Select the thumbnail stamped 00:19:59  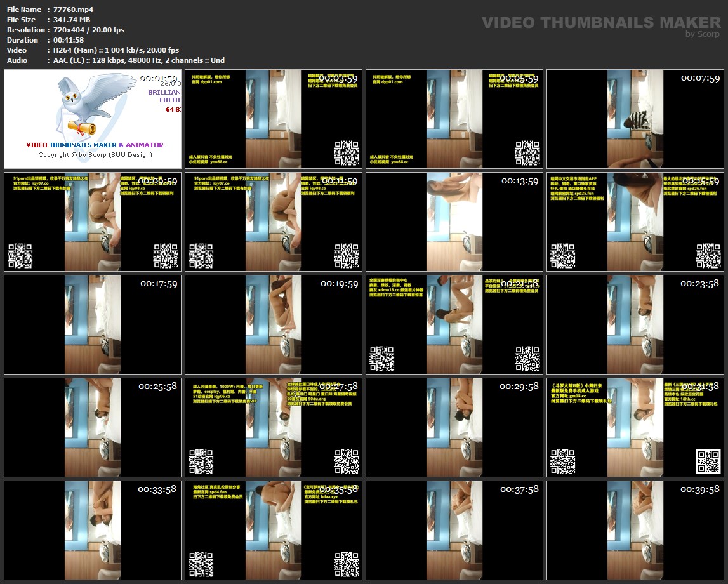click(274, 324)
